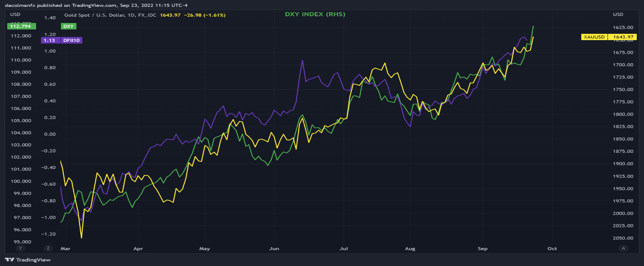Click the A auto-scale button at bottom right
This screenshot has height=266, width=644.
(624, 248)
